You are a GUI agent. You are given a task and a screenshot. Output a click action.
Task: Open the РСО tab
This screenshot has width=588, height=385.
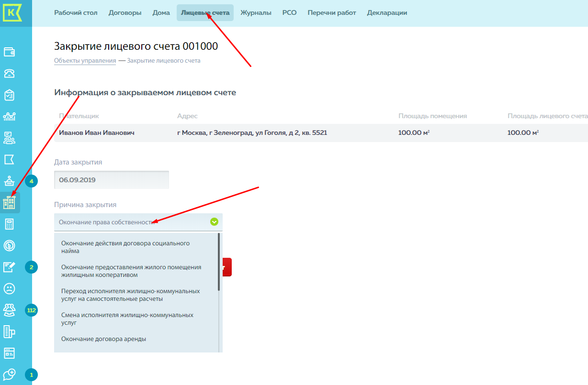290,13
